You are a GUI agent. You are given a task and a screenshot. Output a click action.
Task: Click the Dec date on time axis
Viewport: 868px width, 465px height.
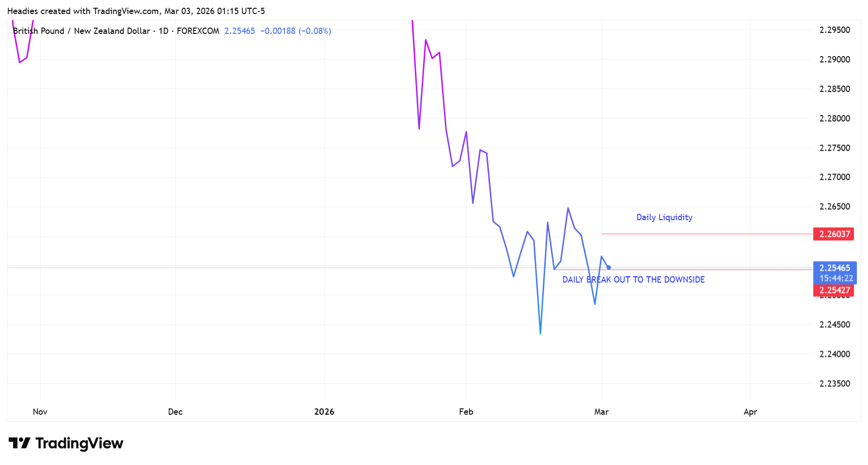[175, 412]
